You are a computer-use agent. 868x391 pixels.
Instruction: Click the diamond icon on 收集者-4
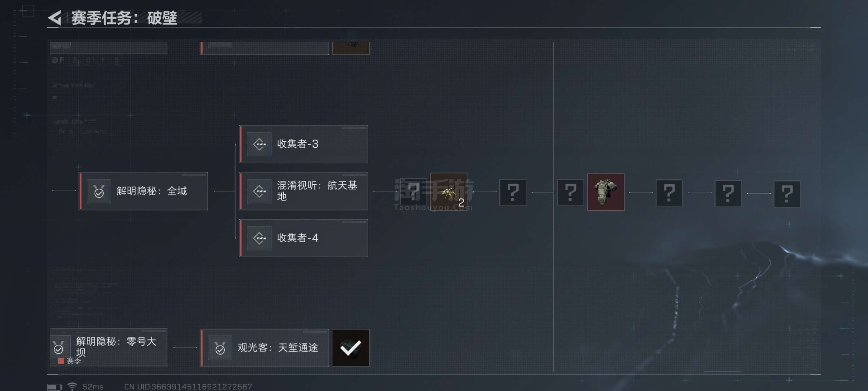tap(259, 238)
